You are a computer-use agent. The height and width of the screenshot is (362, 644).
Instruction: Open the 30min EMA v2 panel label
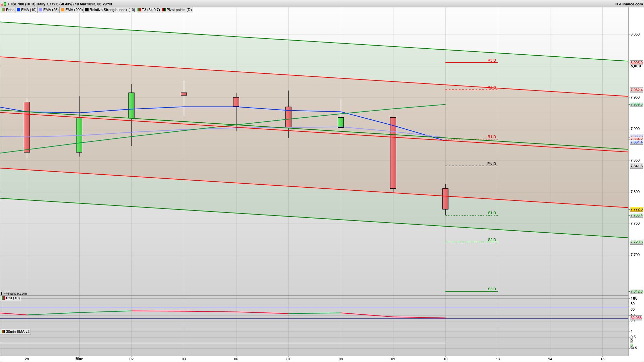pos(17,331)
